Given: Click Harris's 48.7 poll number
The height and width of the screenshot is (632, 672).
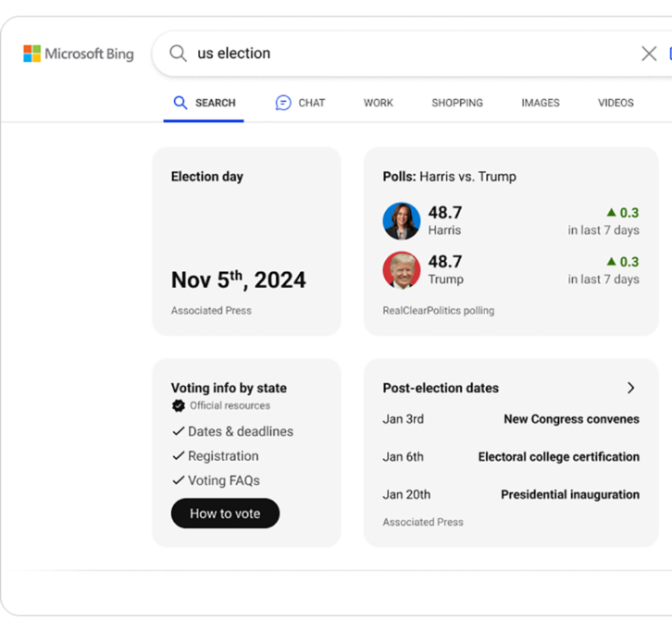Looking at the screenshot, I should (445, 213).
